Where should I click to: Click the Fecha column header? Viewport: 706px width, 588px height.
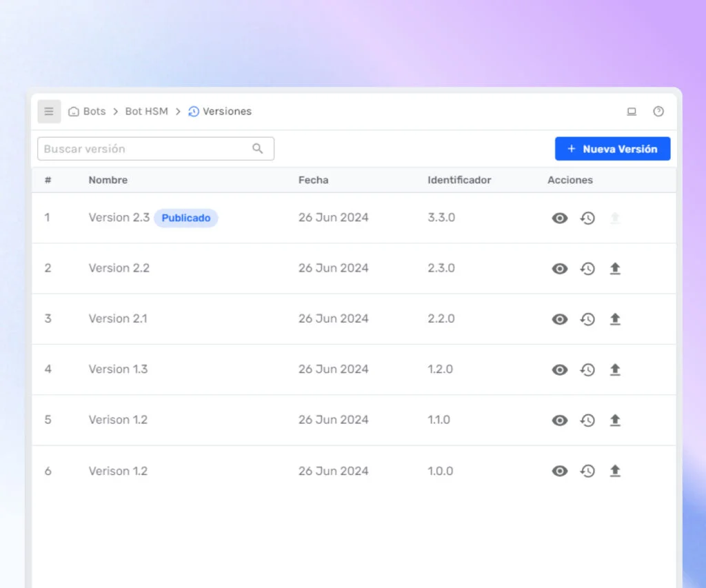pyautogui.click(x=313, y=180)
